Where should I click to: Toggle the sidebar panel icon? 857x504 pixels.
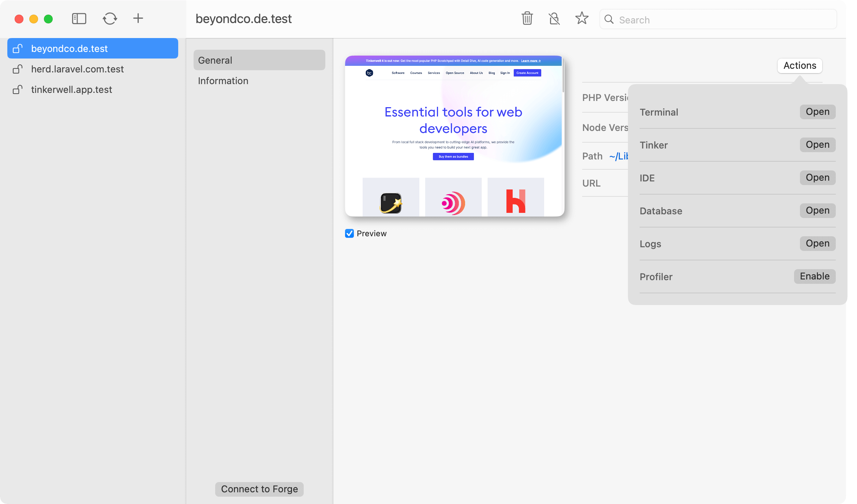click(79, 19)
